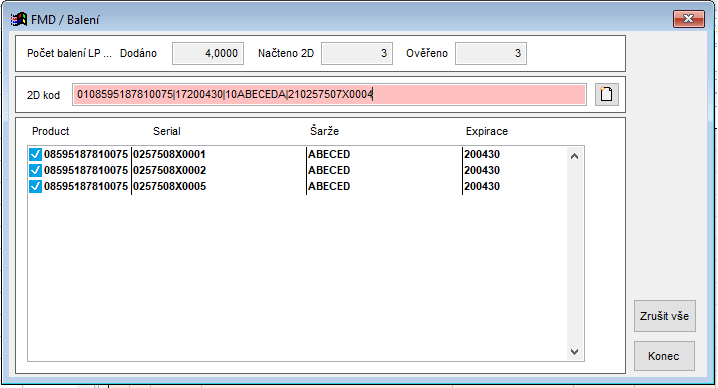Click the Konec button
Image resolution: width=718 pixels, height=388 pixels.
(664, 356)
